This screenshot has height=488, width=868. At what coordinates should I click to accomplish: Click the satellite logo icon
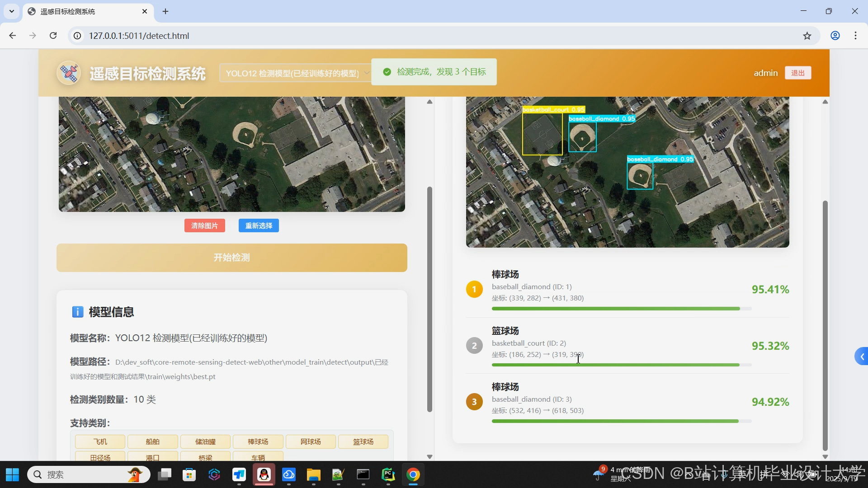69,73
